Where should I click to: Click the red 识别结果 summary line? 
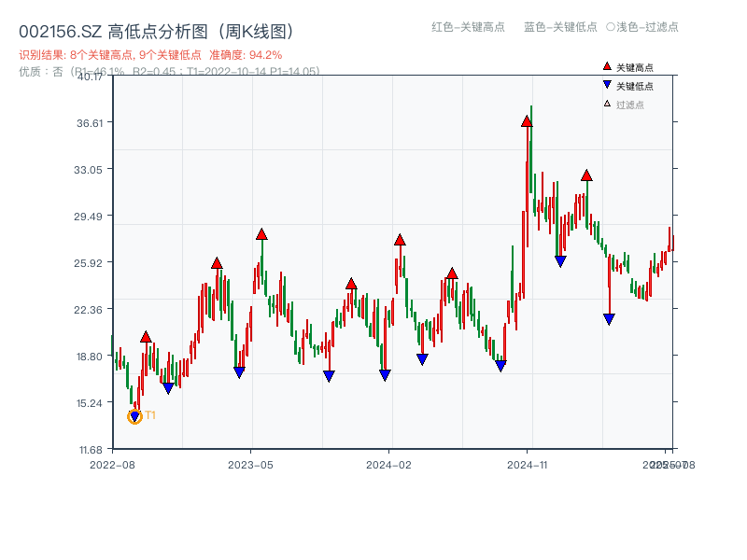point(150,55)
